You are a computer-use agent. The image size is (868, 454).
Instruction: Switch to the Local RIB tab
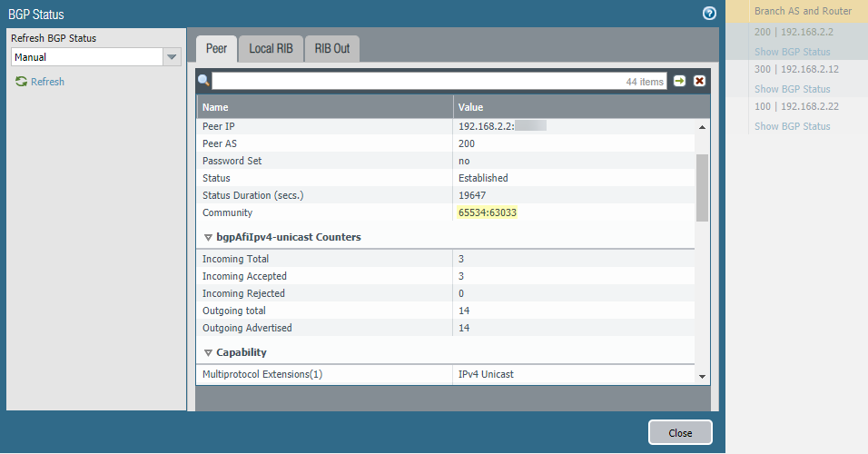(x=271, y=48)
